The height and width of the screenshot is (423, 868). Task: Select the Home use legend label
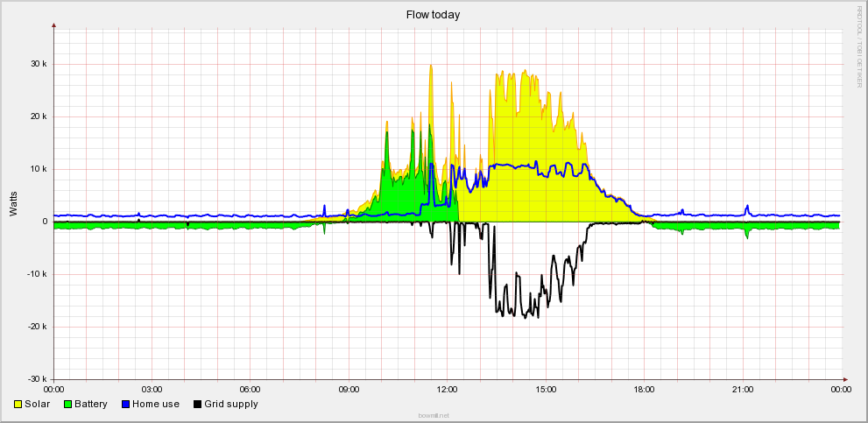pyautogui.click(x=156, y=405)
